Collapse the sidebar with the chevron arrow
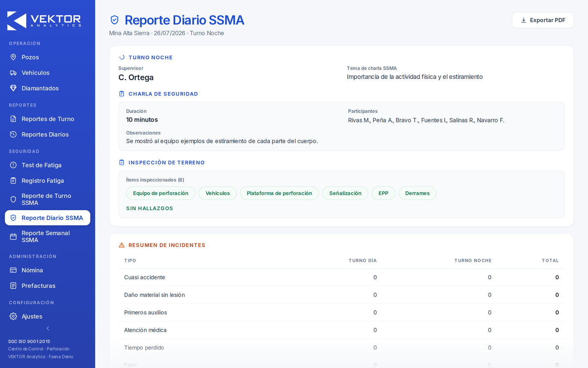Image resolution: width=588 pixels, height=368 pixels. tap(48, 328)
